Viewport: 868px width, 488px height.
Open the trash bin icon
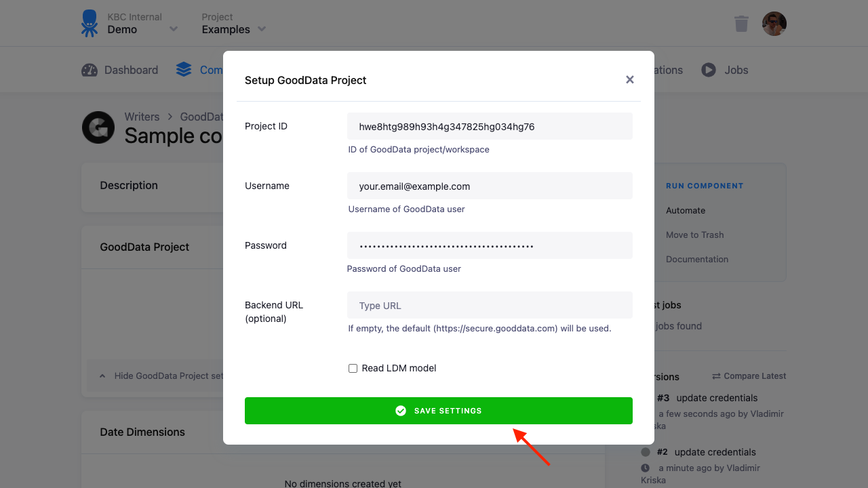pyautogui.click(x=741, y=24)
